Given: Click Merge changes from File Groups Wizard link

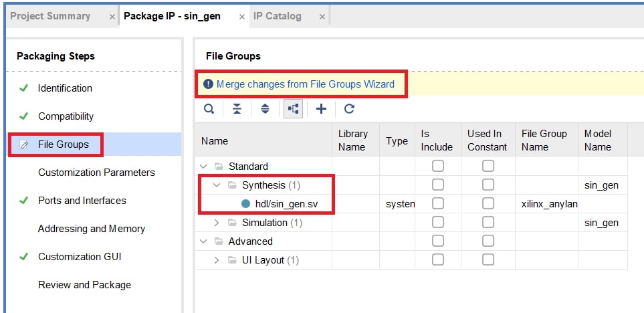Looking at the screenshot, I should tap(305, 84).
